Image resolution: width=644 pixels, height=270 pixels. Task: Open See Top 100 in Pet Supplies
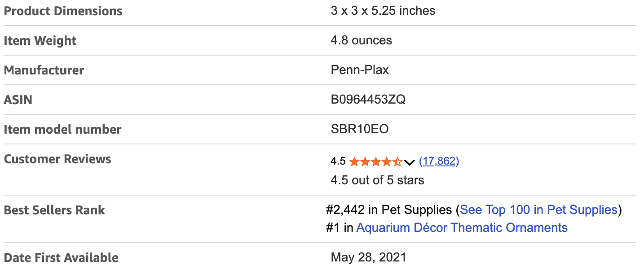tap(538, 209)
